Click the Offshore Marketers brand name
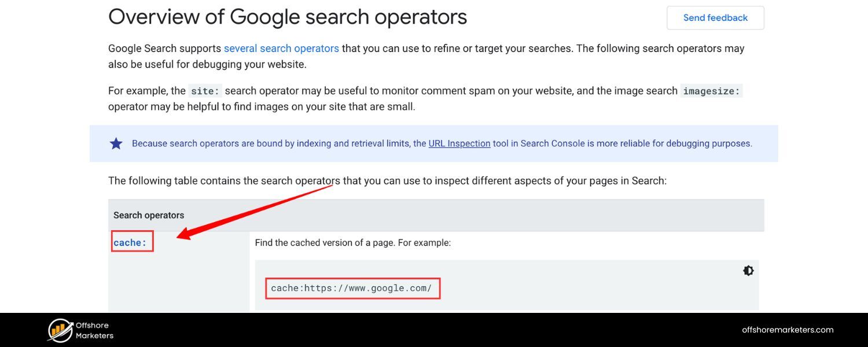Viewport: 868px width, 347px height. tap(94, 330)
